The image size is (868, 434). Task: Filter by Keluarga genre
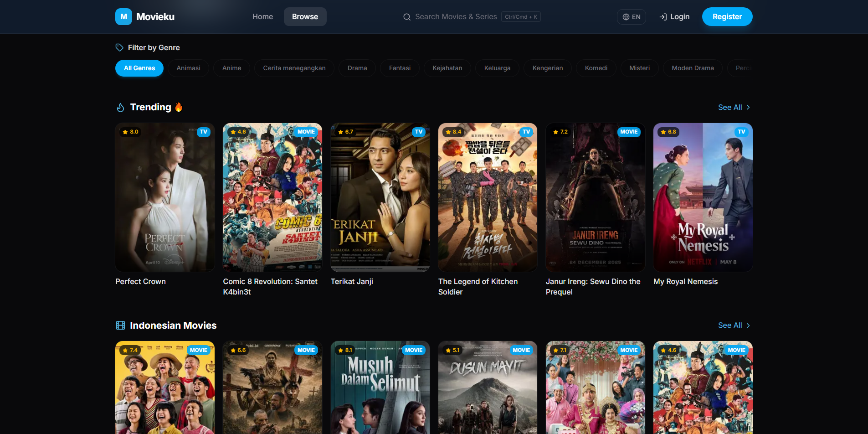tap(497, 68)
